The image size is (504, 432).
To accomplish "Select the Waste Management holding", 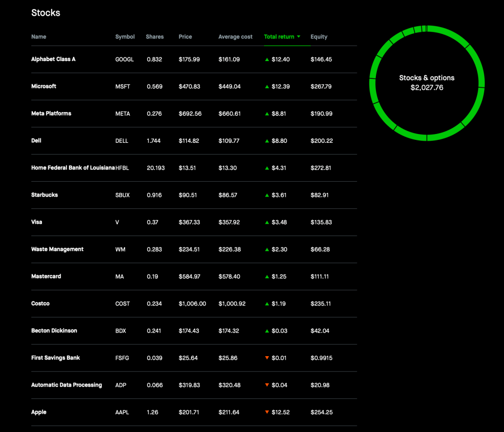I will click(x=57, y=249).
